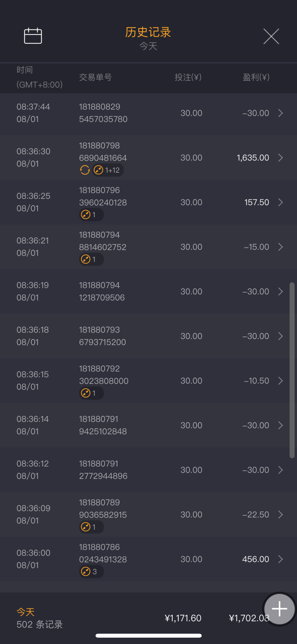Expand the 08:37:44 record details chevron
This screenshot has width=297, height=644.
pyautogui.click(x=281, y=113)
